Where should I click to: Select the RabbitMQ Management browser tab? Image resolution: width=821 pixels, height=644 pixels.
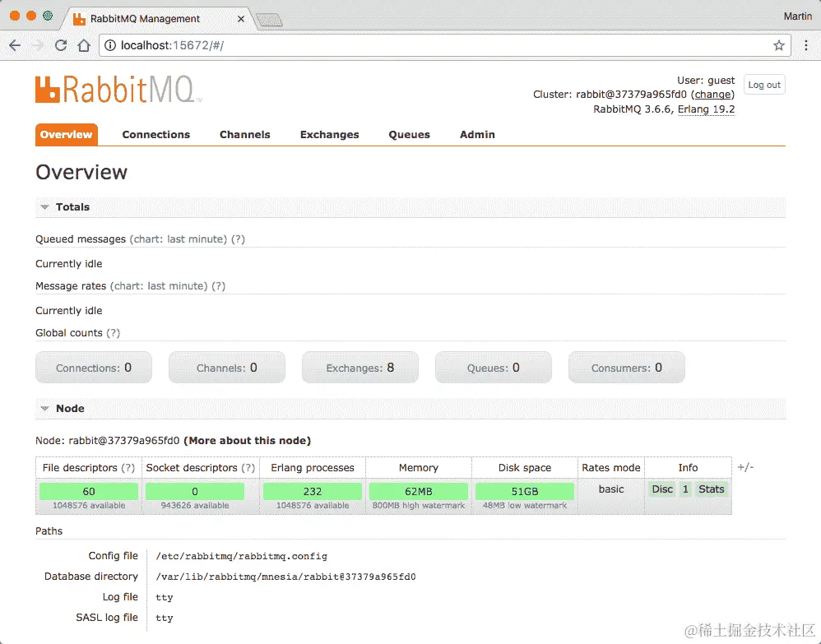click(156, 19)
